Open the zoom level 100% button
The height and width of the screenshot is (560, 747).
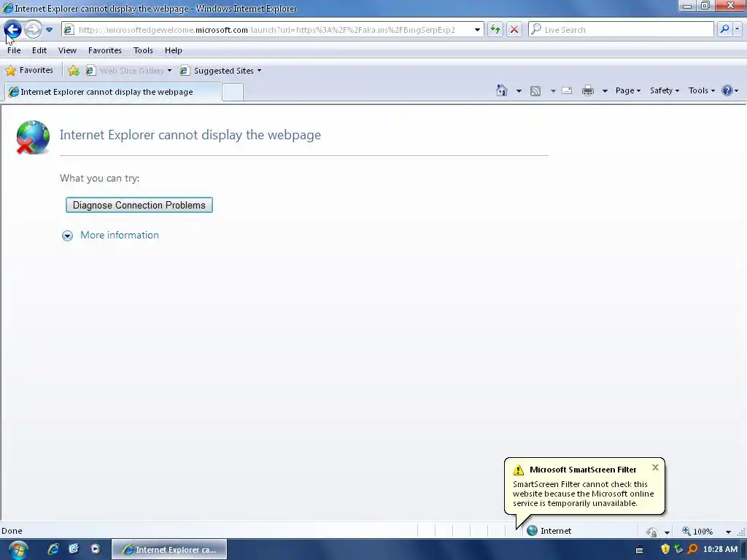coord(698,531)
